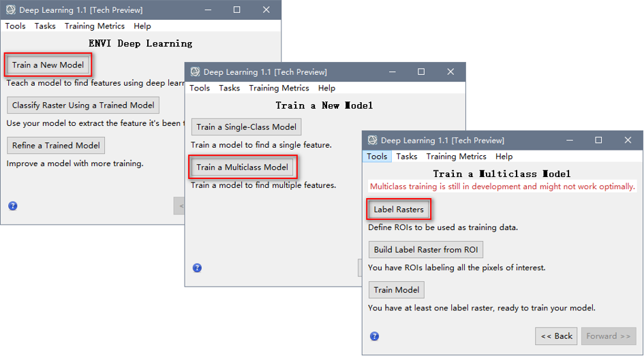This screenshot has height=356, width=644.
Task: Maximize the Train a Multiclass Model window
Action: (598, 140)
